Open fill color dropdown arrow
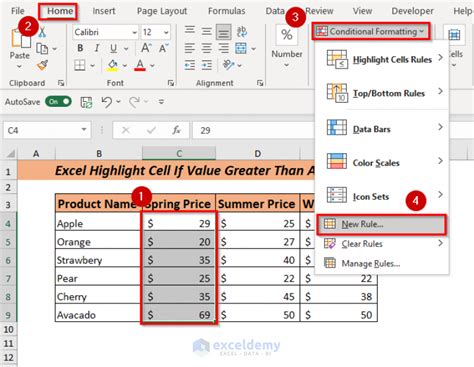 click(125, 66)
